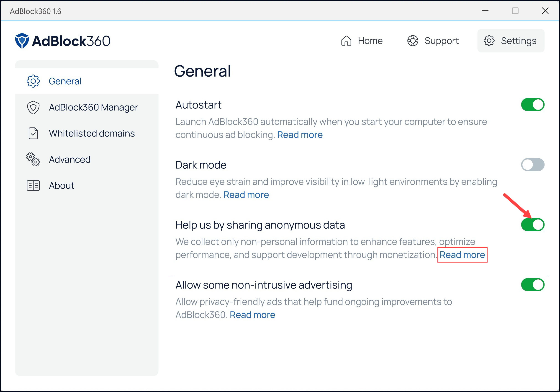Click the About book icon
The height and width of the screenshot is (392, 560).
(33, 186)
